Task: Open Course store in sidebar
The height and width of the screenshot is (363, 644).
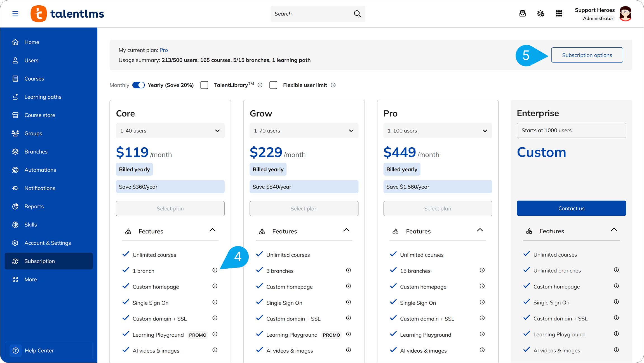Action: pos(49,115)
